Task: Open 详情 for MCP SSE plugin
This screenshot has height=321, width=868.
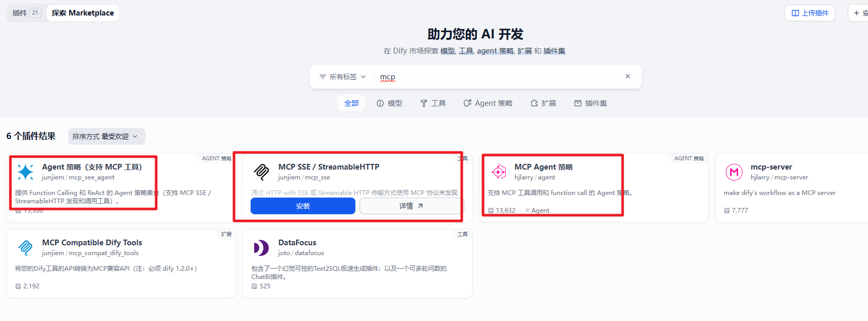Action: [411, 206]
